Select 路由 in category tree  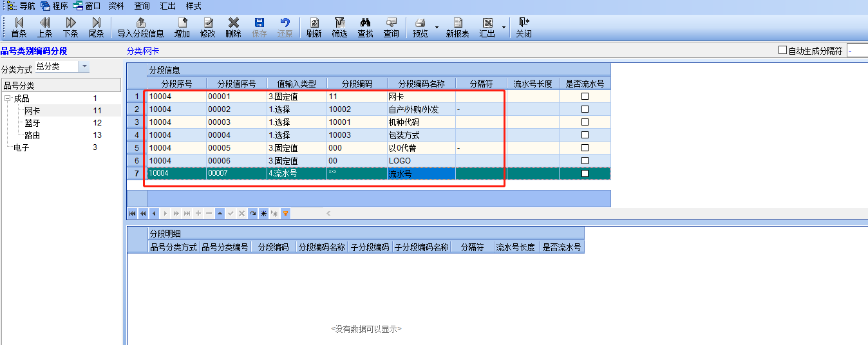32,135
